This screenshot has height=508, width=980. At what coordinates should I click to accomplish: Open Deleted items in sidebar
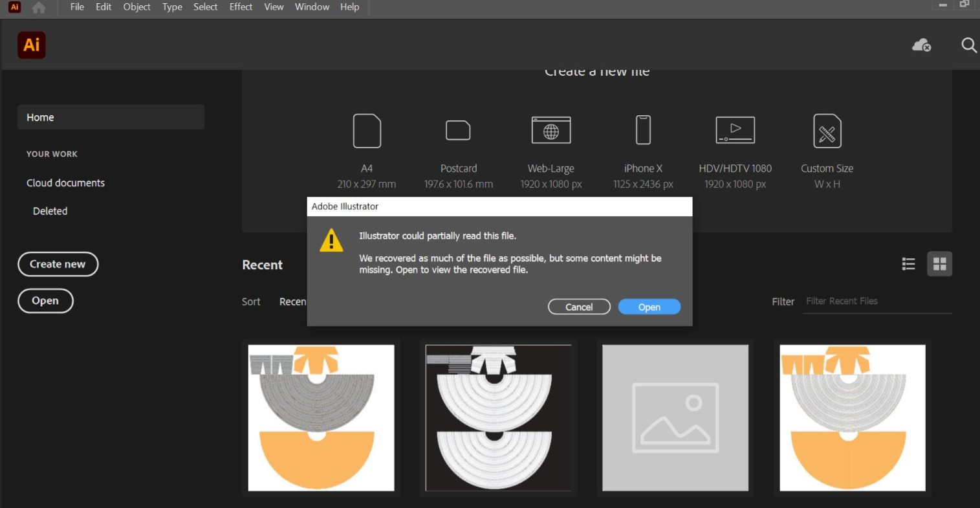tap(50, 211)
